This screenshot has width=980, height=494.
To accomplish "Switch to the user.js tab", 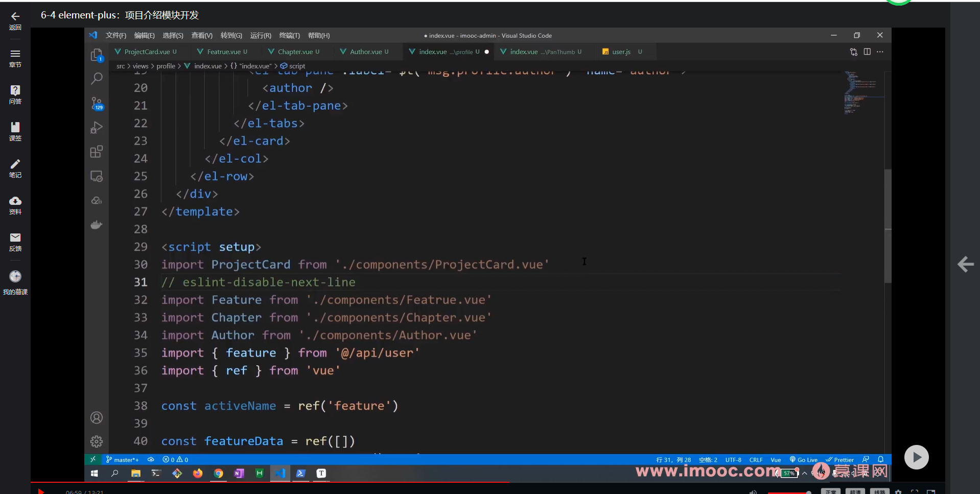I will click(x=621, y=52).
